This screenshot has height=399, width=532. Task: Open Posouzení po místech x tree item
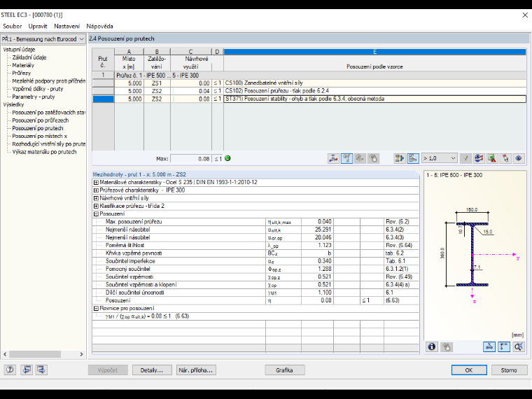(40, 136)
